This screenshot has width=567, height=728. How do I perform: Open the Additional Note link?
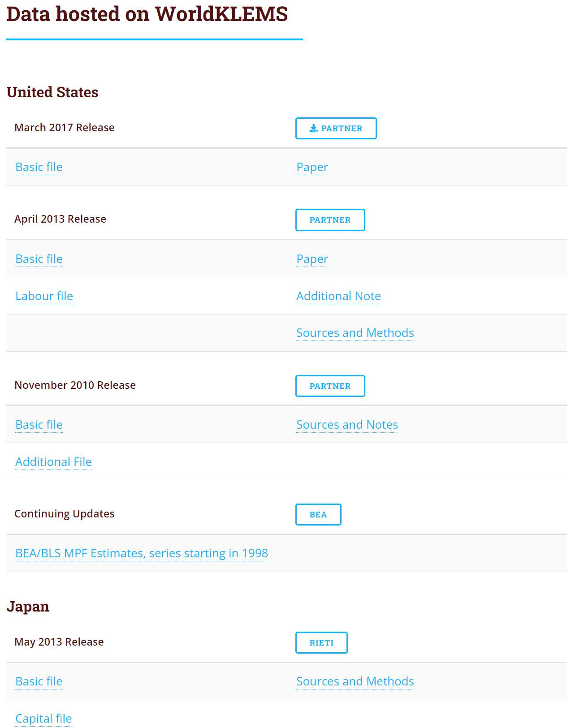pos(338,296)
